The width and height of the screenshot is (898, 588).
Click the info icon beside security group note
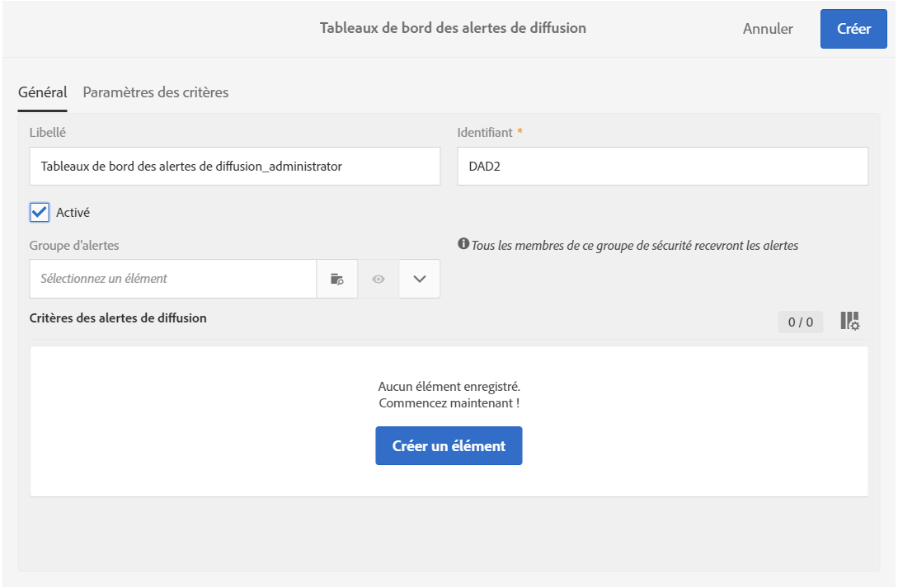coord(463,244)
